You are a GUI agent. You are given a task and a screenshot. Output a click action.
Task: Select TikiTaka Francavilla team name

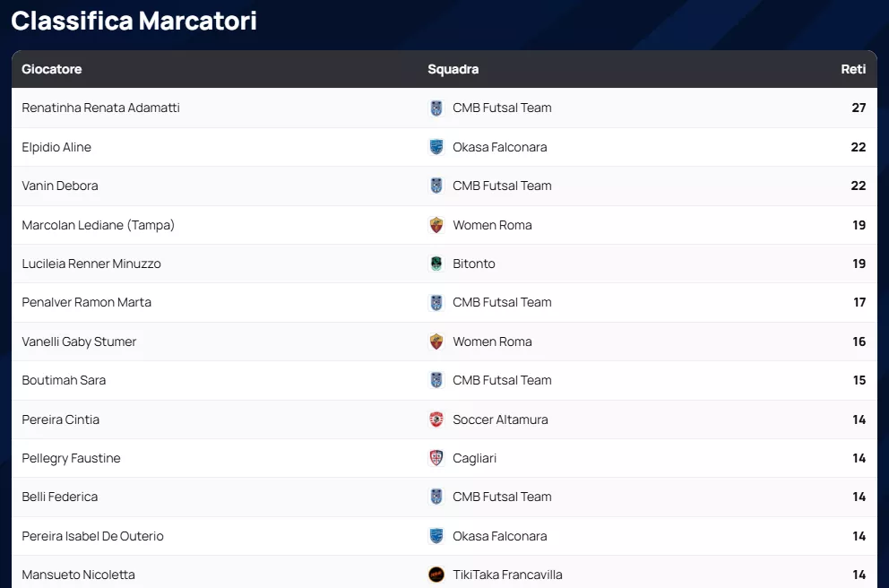[507, 575]
